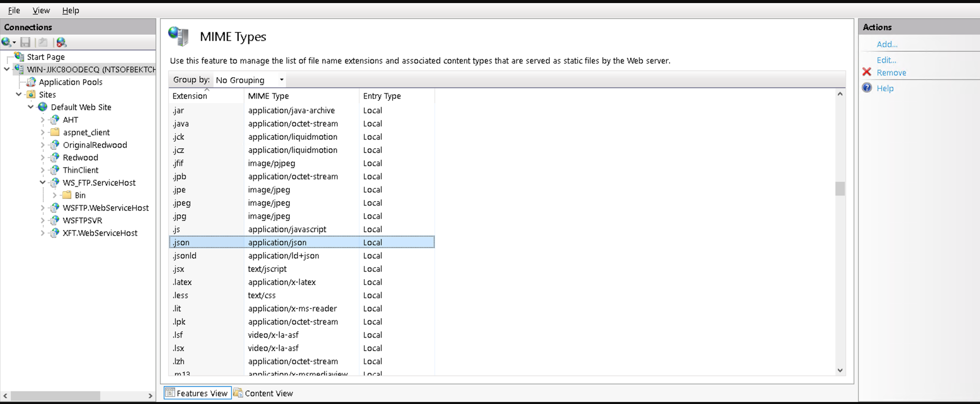
Task: Select the .latex extension row
Action: (302, 282)
